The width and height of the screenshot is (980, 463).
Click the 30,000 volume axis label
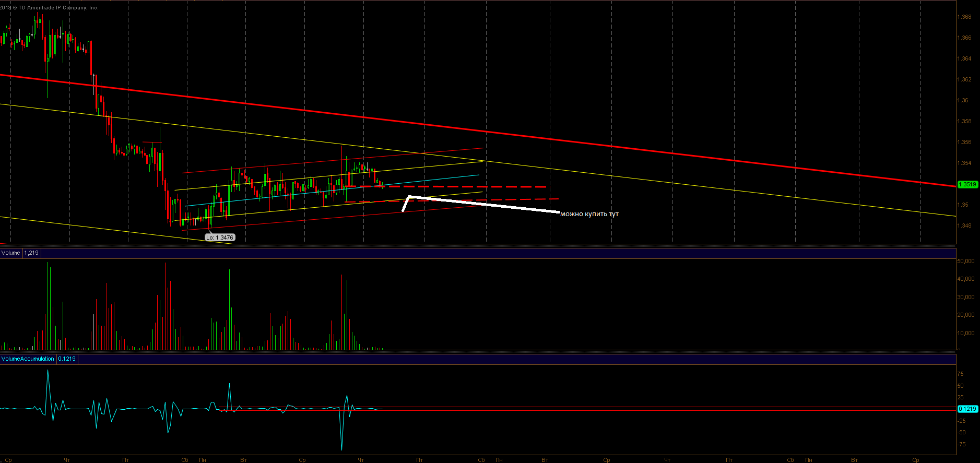[x=966, y=297]
